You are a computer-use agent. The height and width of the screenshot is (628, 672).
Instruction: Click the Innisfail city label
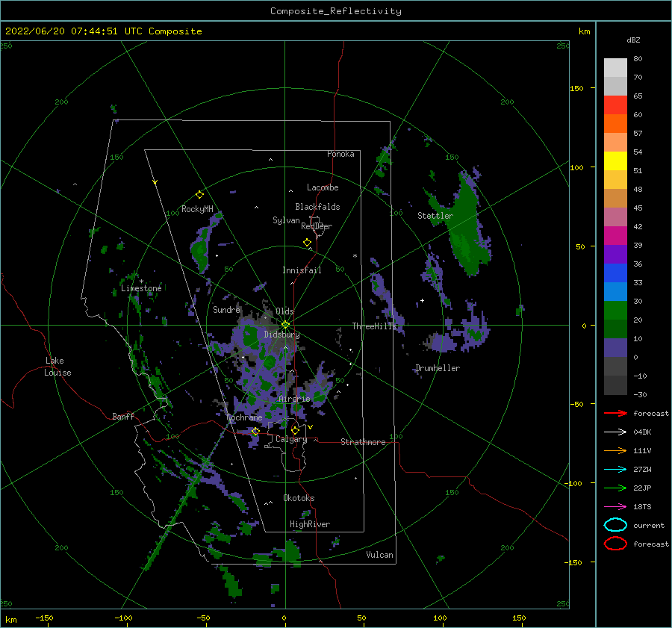tap(302, 270)
